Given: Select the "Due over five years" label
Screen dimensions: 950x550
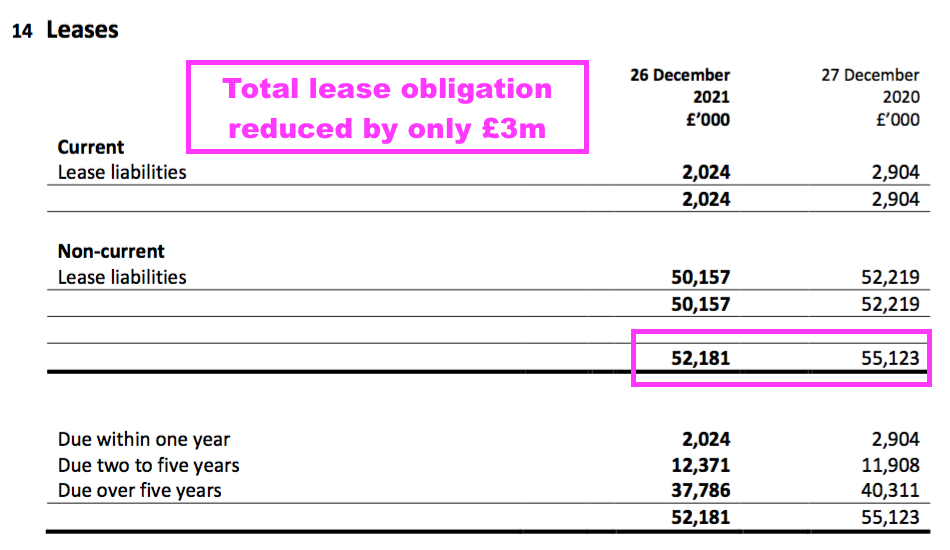Looking at the screenshot, I should tap(139, 491).
